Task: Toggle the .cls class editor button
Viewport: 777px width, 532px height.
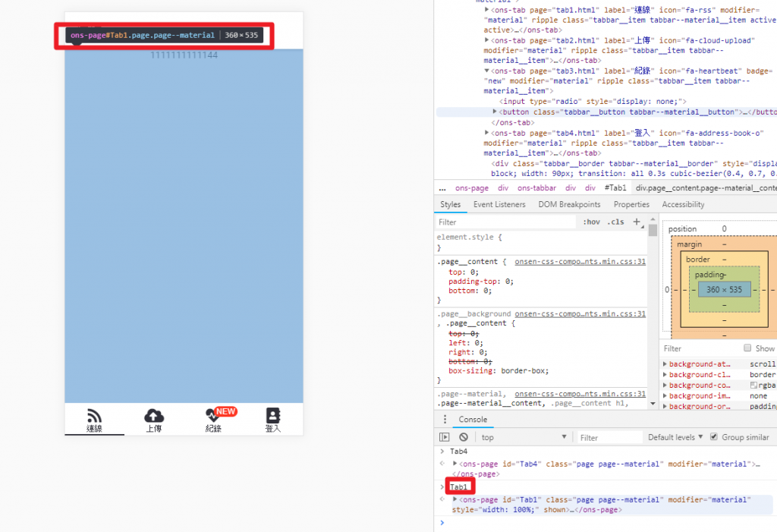Action: [616, 222]
